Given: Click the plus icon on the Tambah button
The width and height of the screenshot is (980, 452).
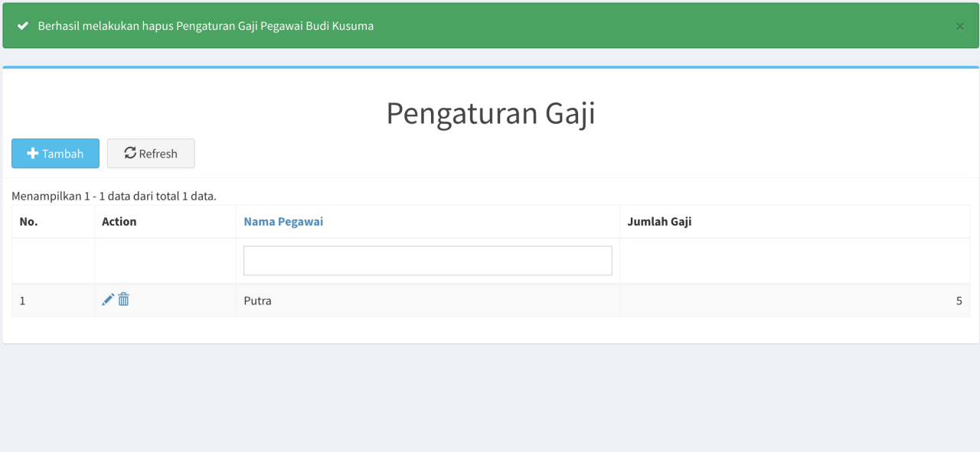Looking at the screenshot, I should pyautogui.click(x=33, y=154).
